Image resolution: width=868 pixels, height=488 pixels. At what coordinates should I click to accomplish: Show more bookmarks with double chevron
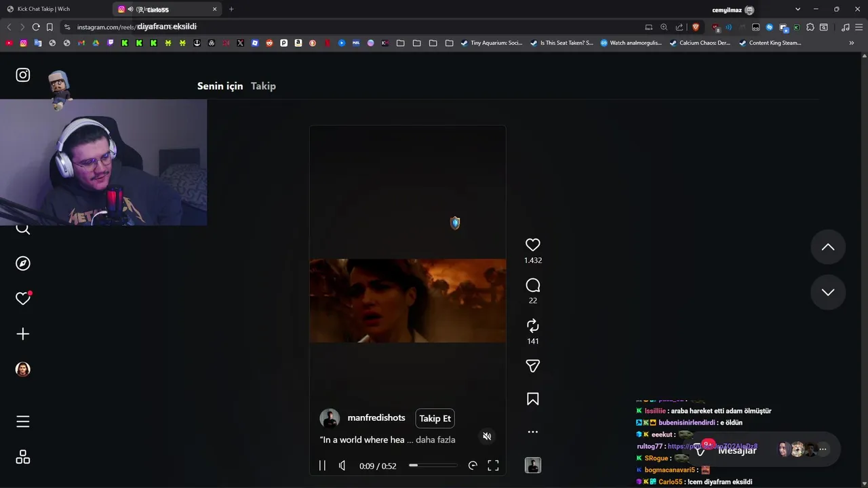(x=852, y=43)
